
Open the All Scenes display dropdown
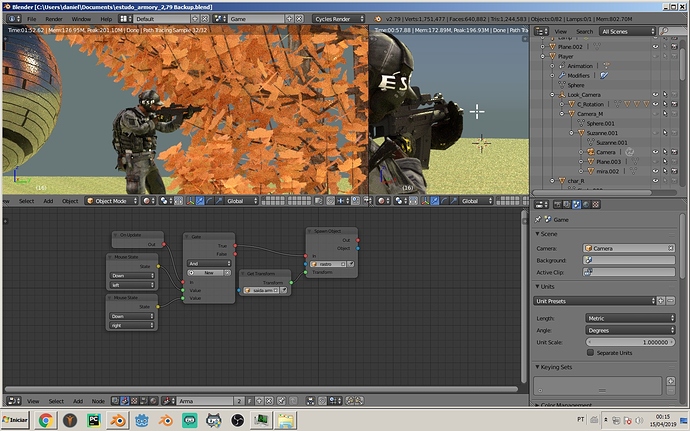pos(627,31)
